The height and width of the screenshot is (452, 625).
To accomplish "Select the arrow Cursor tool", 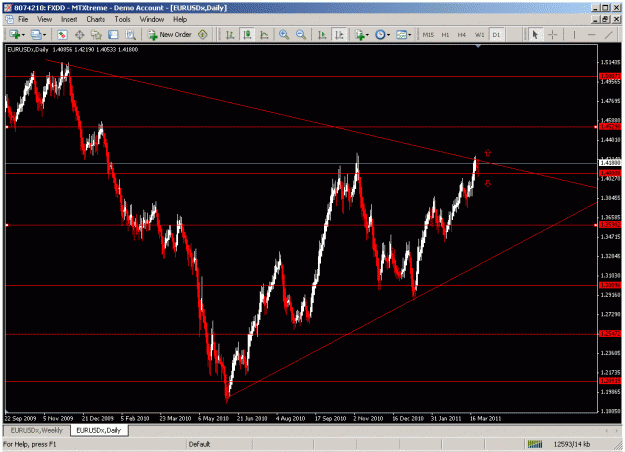I will pos(535,35).
